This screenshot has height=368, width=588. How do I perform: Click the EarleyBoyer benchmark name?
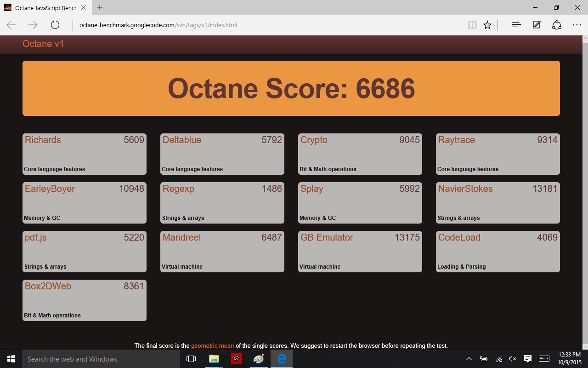click(50, 189)
